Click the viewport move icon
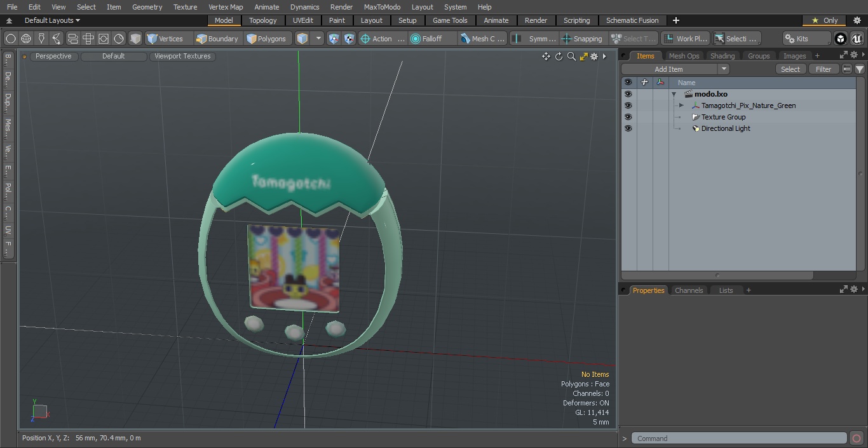868x448 pixels. (546, 57)
